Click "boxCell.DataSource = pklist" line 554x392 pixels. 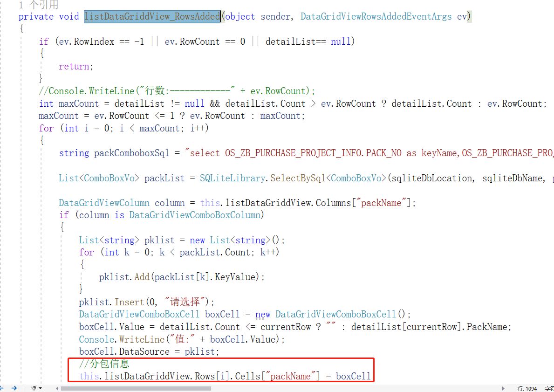149,352
